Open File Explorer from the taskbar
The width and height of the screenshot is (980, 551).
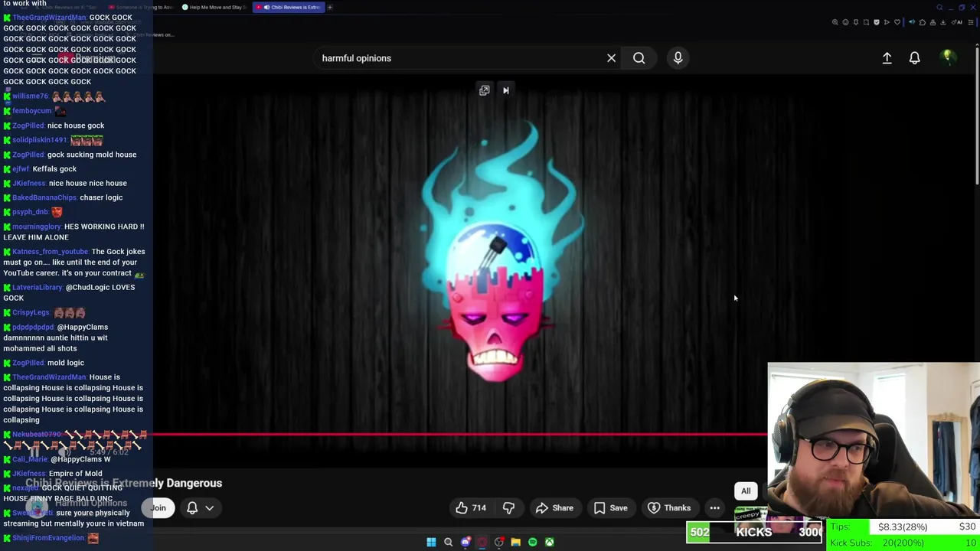pyautogui.click(x=515, y=542)
